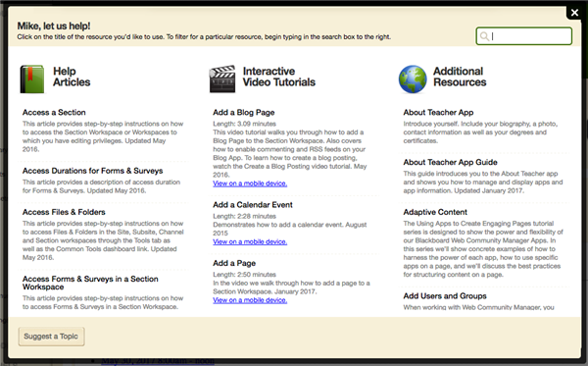The image size is (588, 366).
Task: Open the Adaptive Content resource
Action: (x=435, y=212)
